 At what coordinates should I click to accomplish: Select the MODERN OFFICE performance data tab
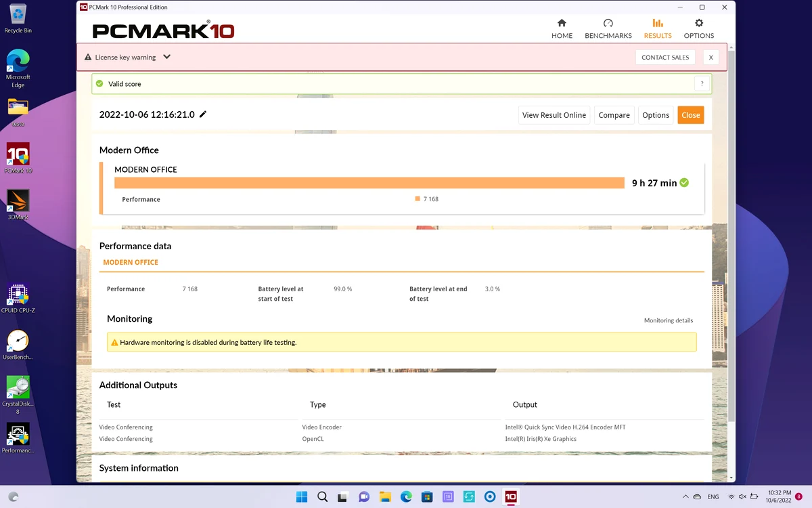131,262
